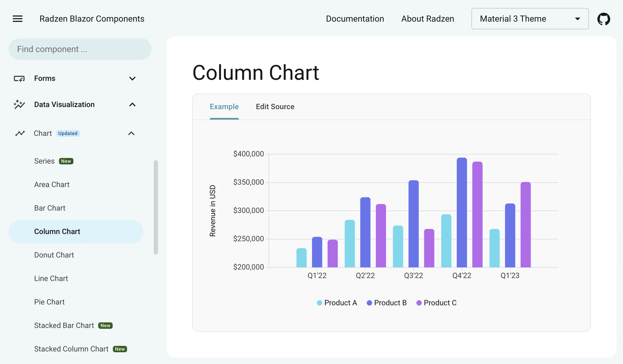
Task: Toggle Product A series in legend
Action: click(x=337, y=303)
